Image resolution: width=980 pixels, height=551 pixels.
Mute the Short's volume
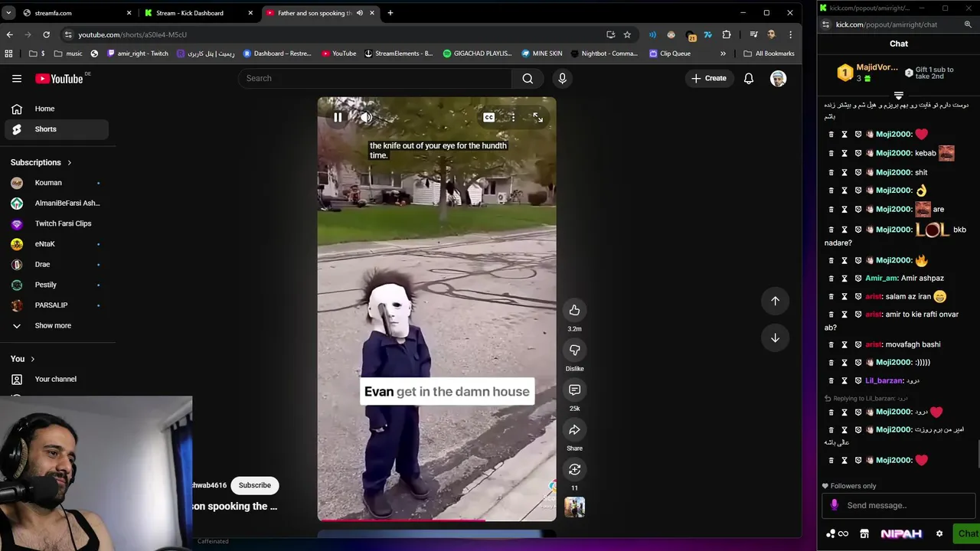tap(366, 117)
